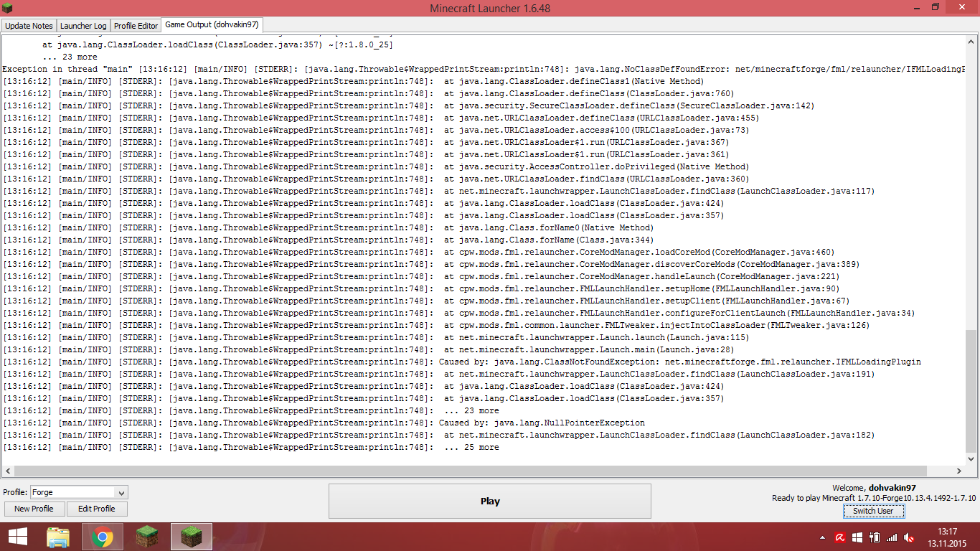Click the Edit Profile button
This screenshot has height=551, width=980.
point(97,509)
